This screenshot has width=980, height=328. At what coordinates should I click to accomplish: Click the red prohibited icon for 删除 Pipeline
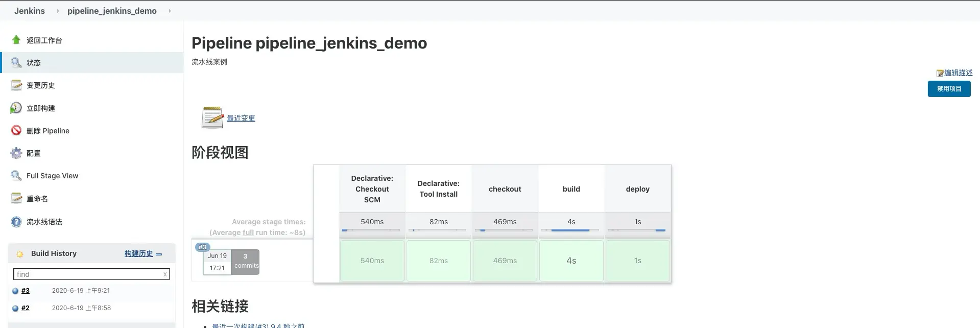[16, 130]
